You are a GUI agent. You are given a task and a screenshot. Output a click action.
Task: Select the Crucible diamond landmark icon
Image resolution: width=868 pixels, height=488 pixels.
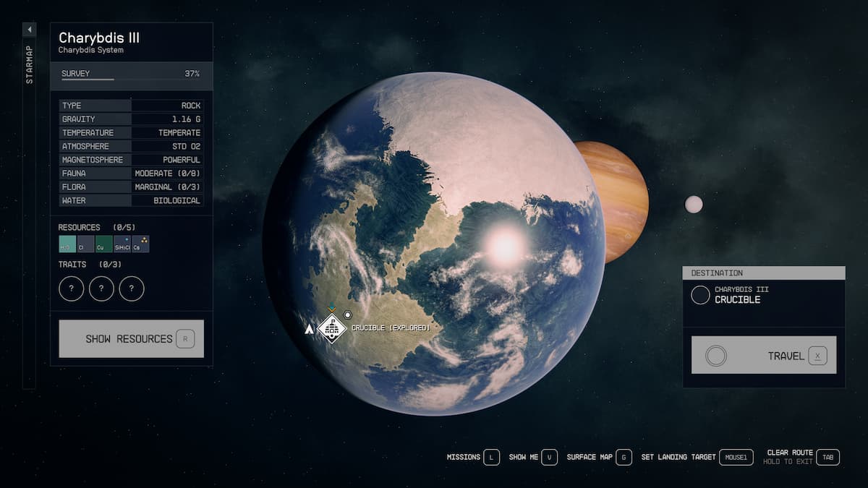pos(333,329)
